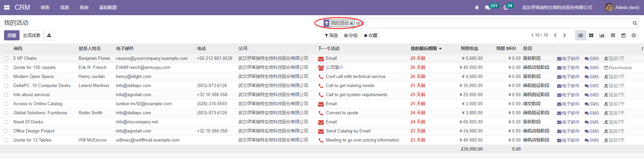Switch to kanban view
This screenshot has height=159, width=644.
click(x=591, y=35)
